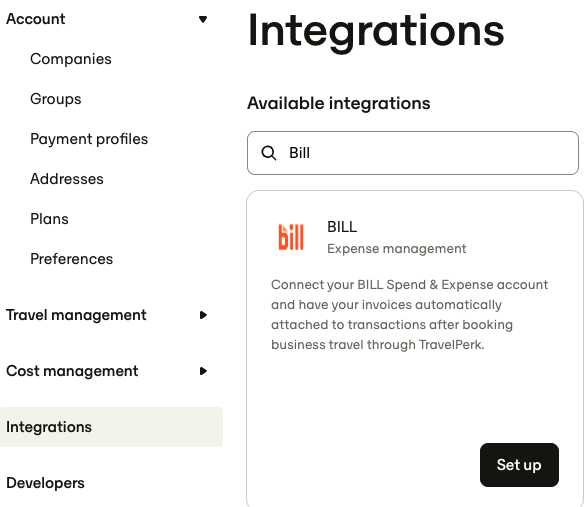Viewport: 585px width, 507px height.
Task: Open the Plans page
Action: click(49, 219)
